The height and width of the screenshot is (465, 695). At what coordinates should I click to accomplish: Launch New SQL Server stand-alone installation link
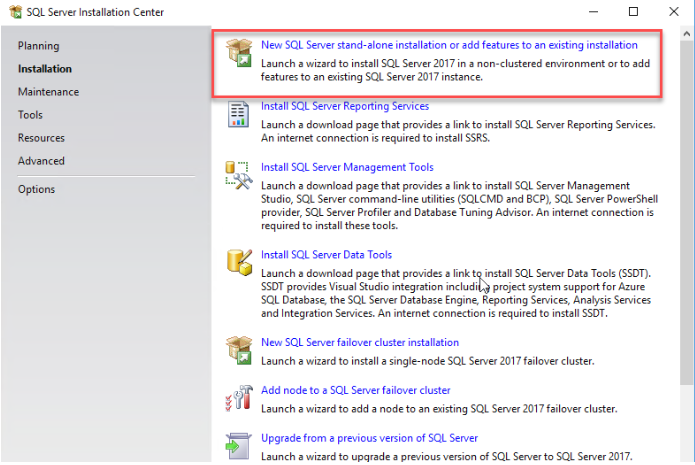(x=449, y=45)
